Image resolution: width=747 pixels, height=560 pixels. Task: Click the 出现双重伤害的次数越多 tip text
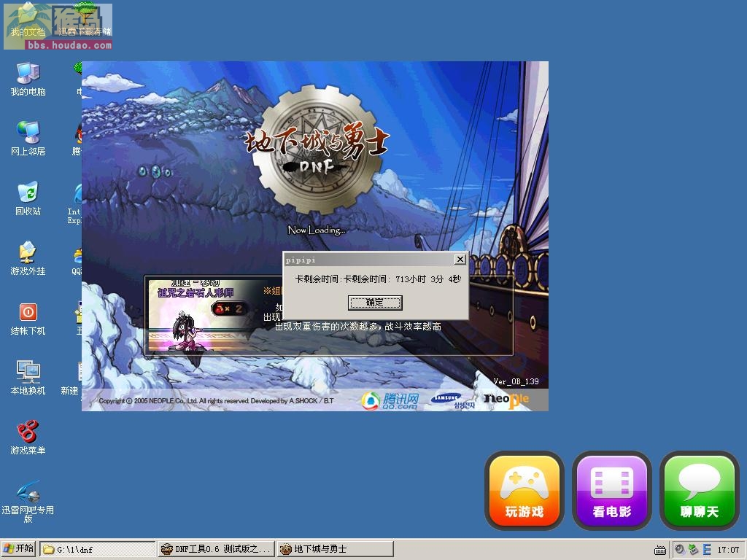click(x=358, y=327)
